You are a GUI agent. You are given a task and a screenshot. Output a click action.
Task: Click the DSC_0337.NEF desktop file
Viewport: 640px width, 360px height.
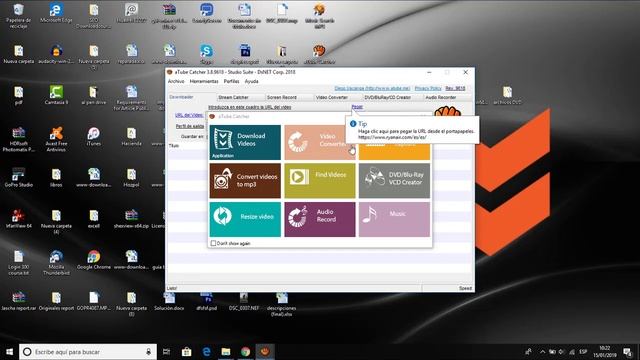(x=244, y=301)
